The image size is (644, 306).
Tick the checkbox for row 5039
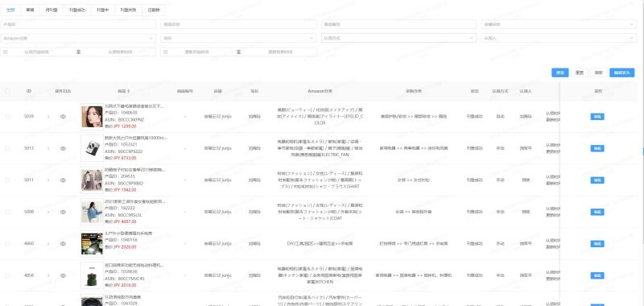click(x=7, y=117)
